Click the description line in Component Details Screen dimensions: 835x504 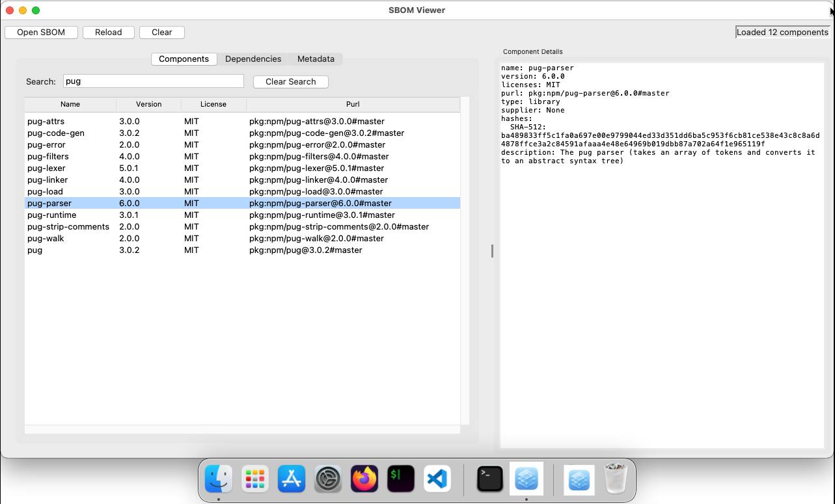coord(658,157)
